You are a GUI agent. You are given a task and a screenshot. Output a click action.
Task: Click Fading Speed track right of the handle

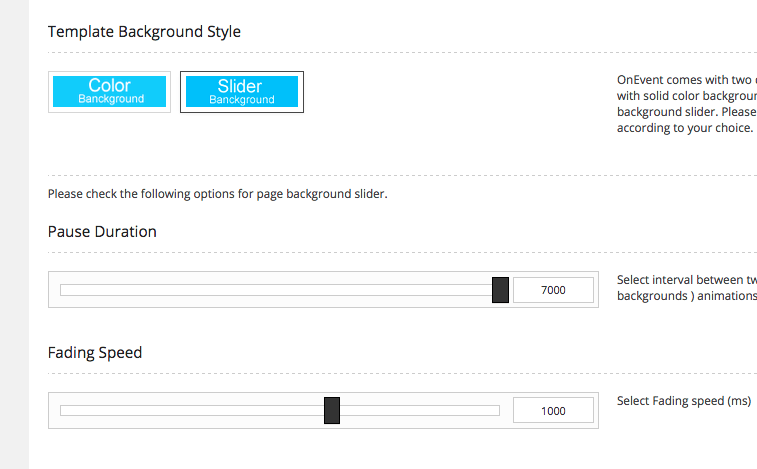coord(420,410)
